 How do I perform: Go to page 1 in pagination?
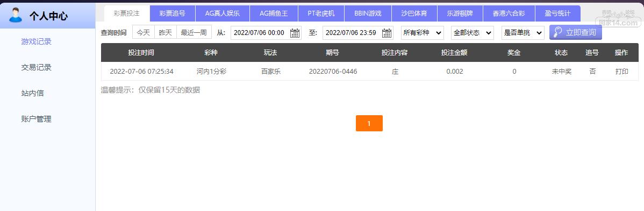369,123
